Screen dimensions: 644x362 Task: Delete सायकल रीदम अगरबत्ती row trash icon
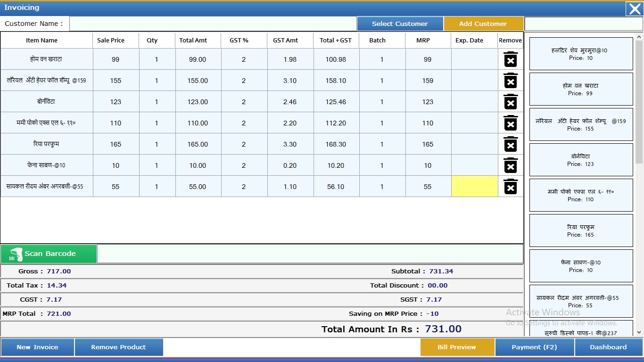coord(511,187)
